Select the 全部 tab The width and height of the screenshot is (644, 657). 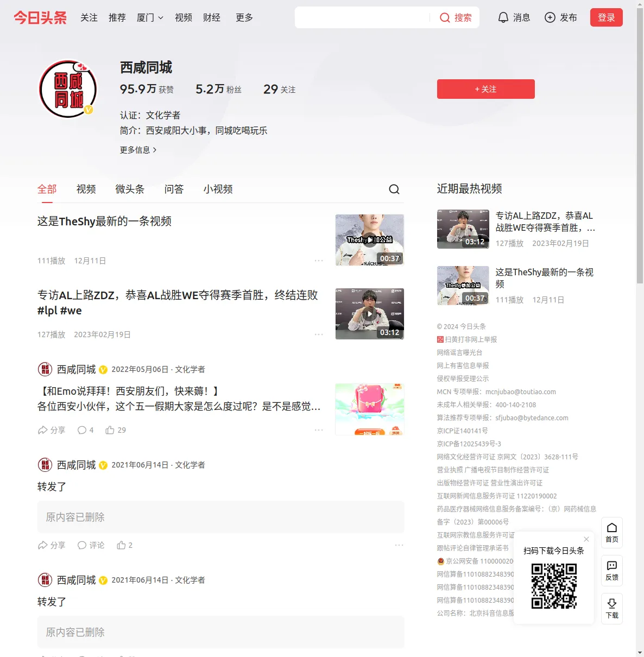47,189
